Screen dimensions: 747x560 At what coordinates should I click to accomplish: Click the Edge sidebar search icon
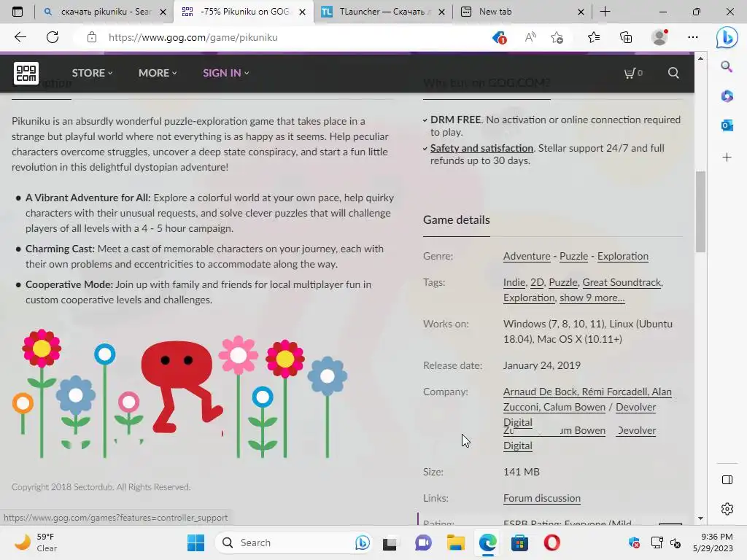pyautogui.click(x=727, y=66)
